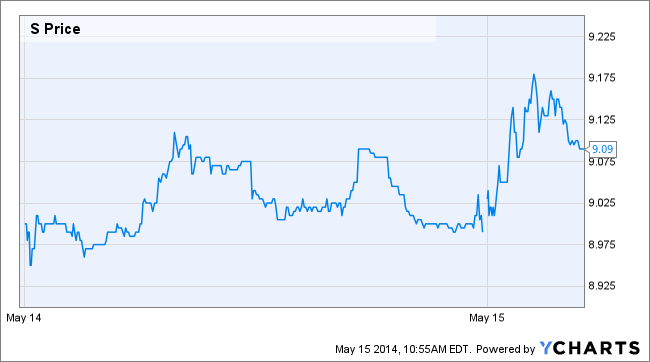
Task: Select the 9.175 y-axis label
Action: 602,78
